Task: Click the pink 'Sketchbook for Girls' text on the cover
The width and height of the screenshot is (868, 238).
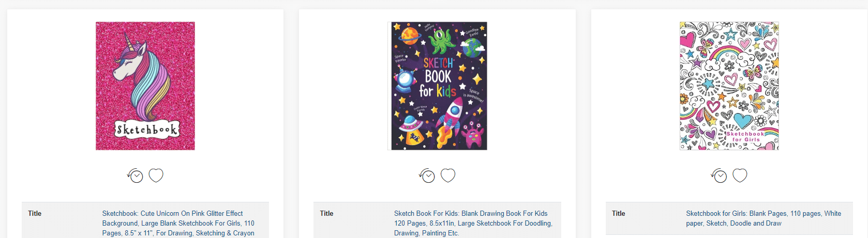Action: click(x=745, y=136)
